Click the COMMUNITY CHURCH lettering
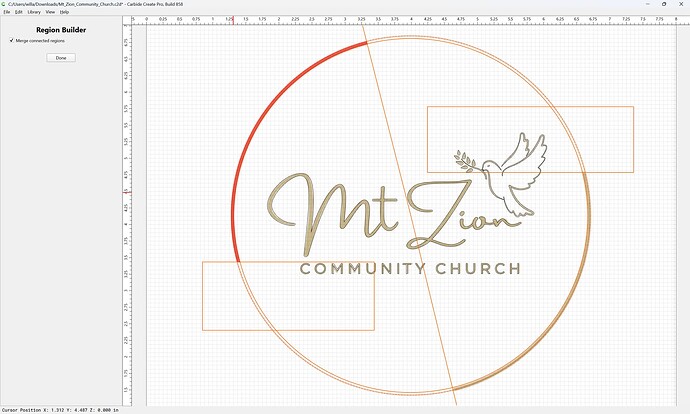The width and height of the screenshot is (690, 414). [x=410, y=269]
